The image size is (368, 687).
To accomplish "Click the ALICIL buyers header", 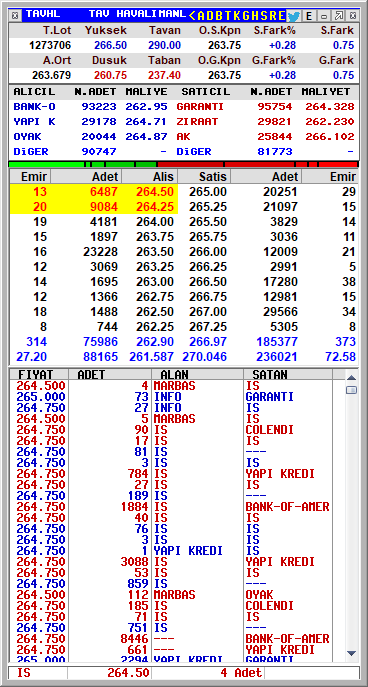I will tap(34, 92).
